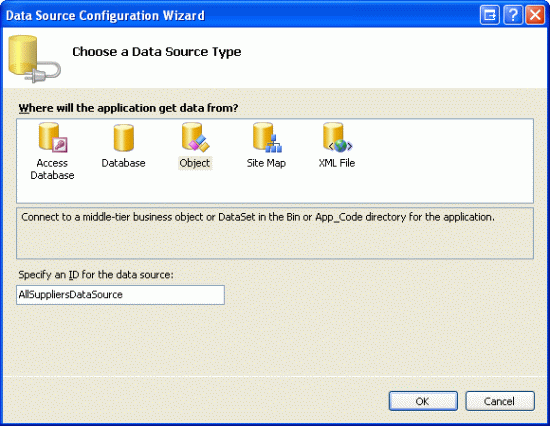Select the Site Map icon
The height and width of the screenshot is (426, 550).
267,137
